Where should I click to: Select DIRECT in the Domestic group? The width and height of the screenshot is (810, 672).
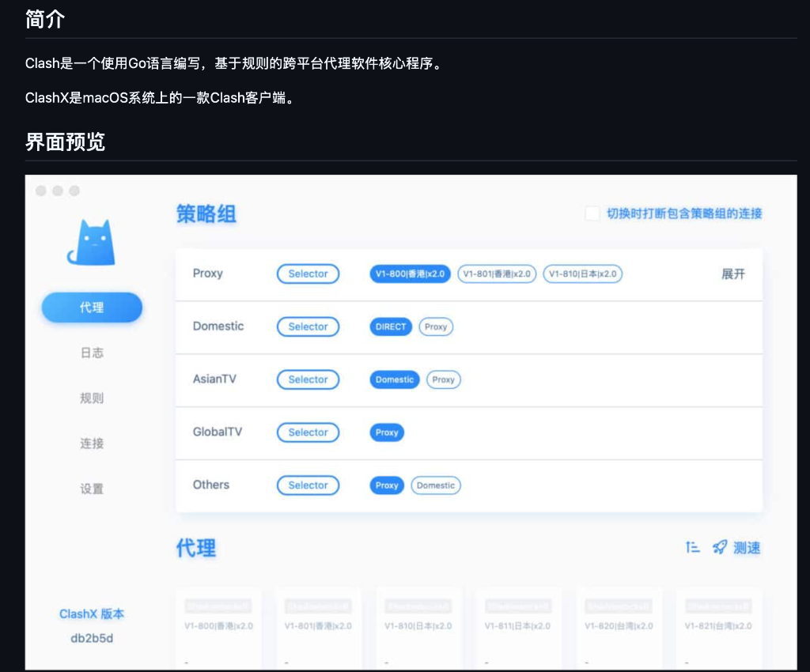391,327
